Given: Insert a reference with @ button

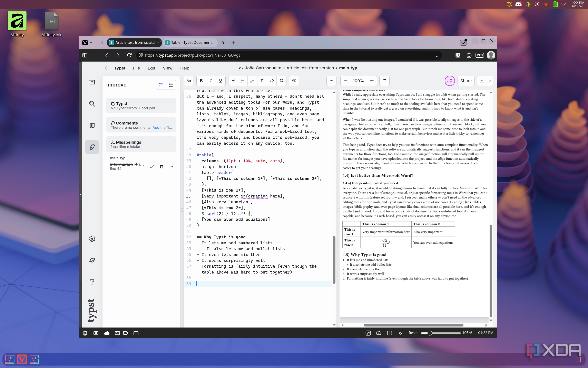Looking at the screenshot, I should [x=281, y=81].
